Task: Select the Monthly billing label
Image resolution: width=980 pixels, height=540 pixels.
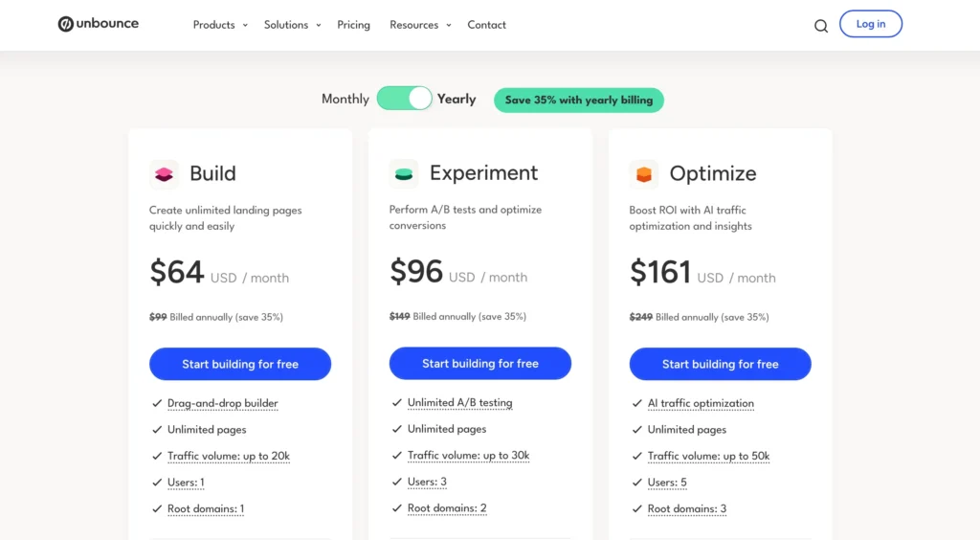Action: (x=345, y=99)
